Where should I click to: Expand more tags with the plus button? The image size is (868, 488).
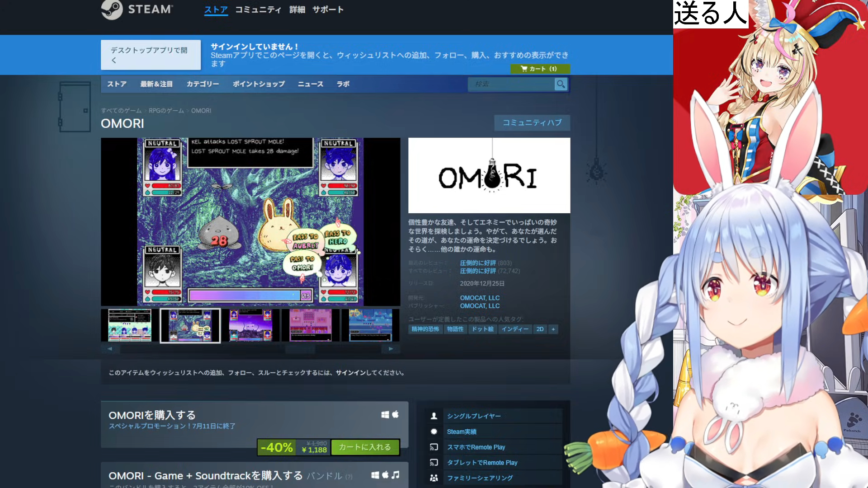pos(553,329)
